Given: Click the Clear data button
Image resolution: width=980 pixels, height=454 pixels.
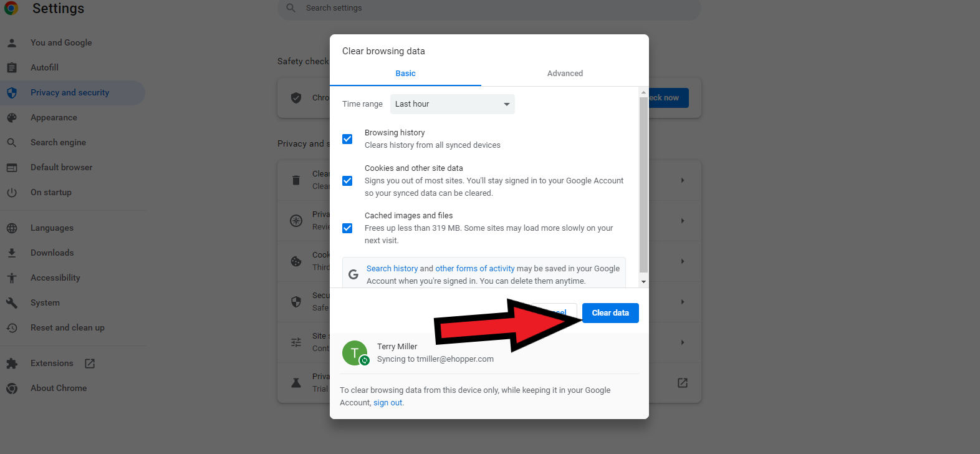Looking at the screenshot, I should click(610, 313).
